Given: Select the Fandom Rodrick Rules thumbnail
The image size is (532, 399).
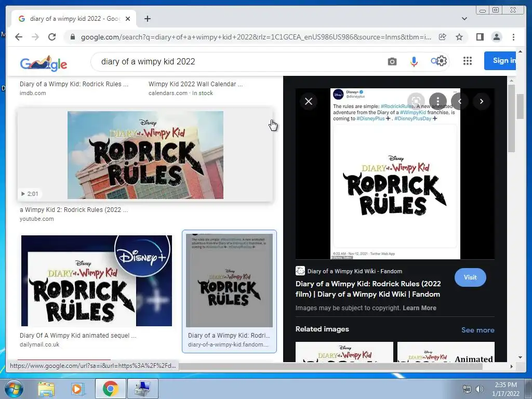Looking at the screenshot, I should [x=229, y=280].
